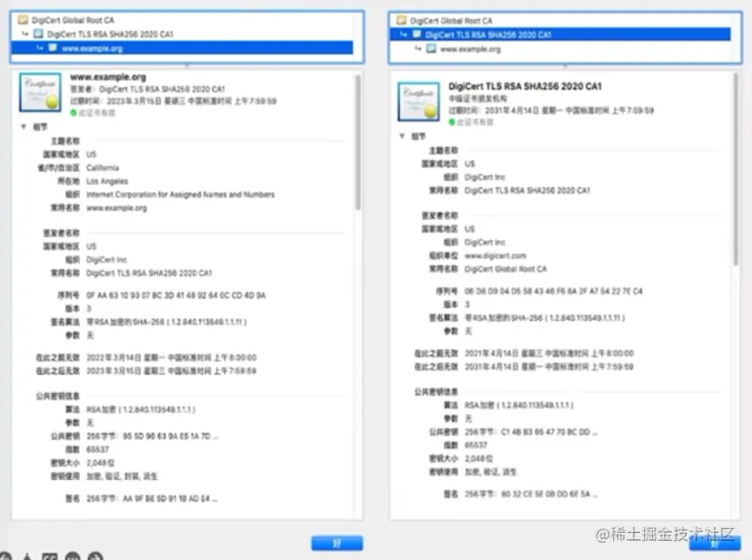Click 2,048 key size value in right window
The height and width of the screenshot is (560, 752).
tap(479, 459)
